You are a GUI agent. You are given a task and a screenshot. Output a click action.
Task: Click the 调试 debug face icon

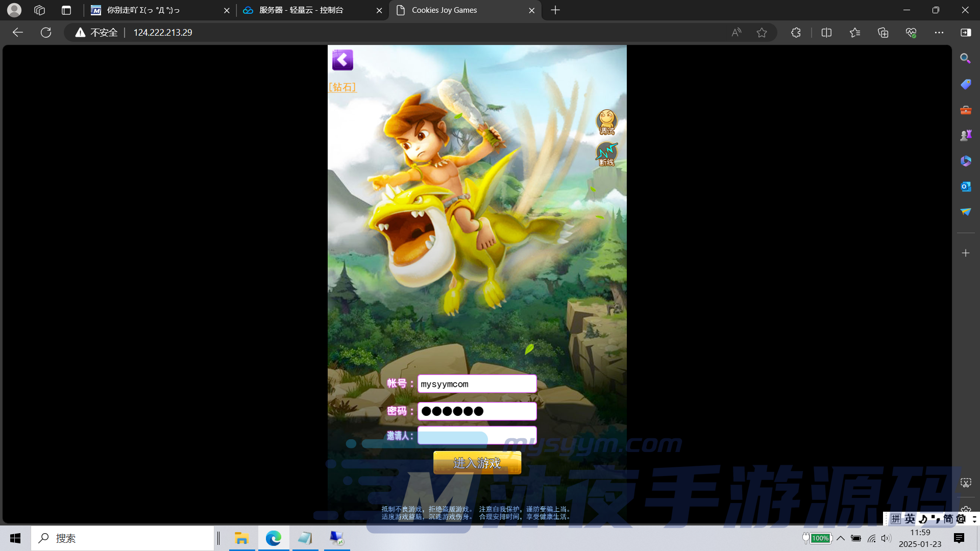[x=606, y=122]
